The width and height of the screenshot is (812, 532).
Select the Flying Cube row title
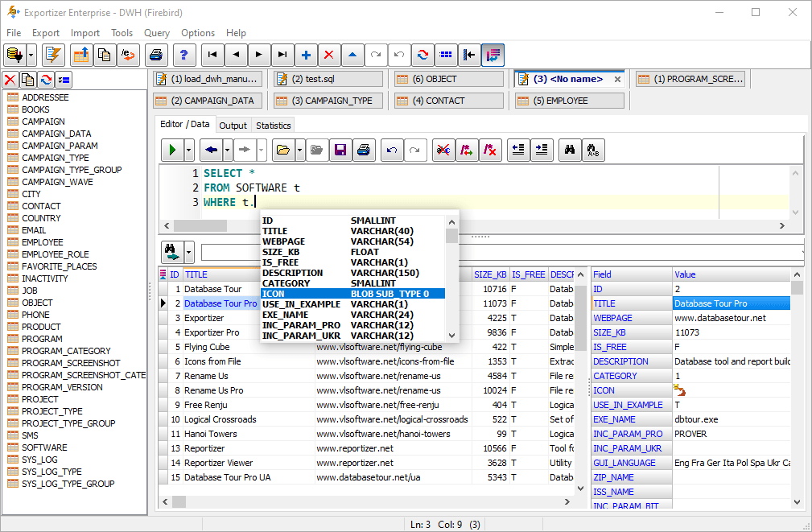point(207,347)
